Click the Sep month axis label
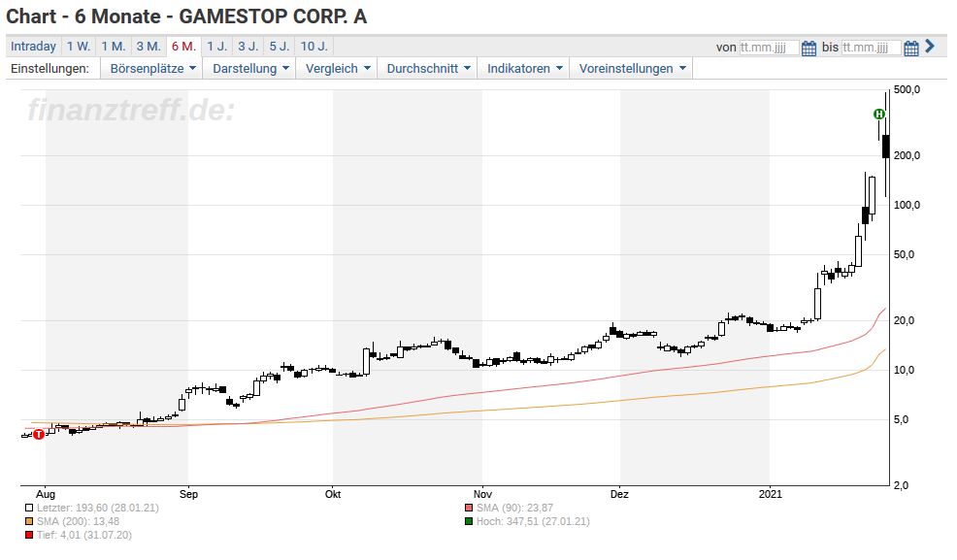The width and height of the screenshot is (957, 560). (188, 494)
